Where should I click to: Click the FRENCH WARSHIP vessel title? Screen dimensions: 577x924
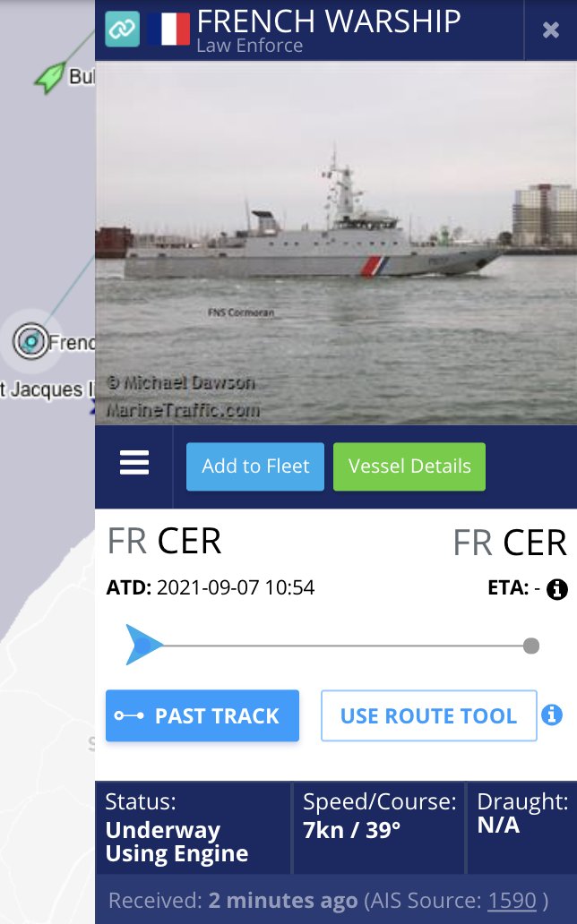pyautogui.click(x=329, y=21)
